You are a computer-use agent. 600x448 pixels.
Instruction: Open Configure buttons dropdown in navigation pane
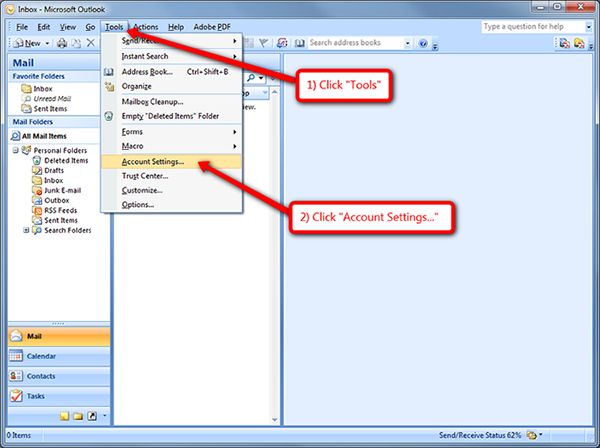click(104, 416)
